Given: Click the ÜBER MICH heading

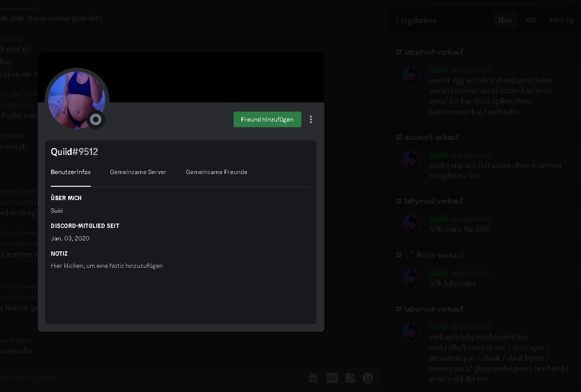Looking at the screenshot, I should (x=66, y=198).
